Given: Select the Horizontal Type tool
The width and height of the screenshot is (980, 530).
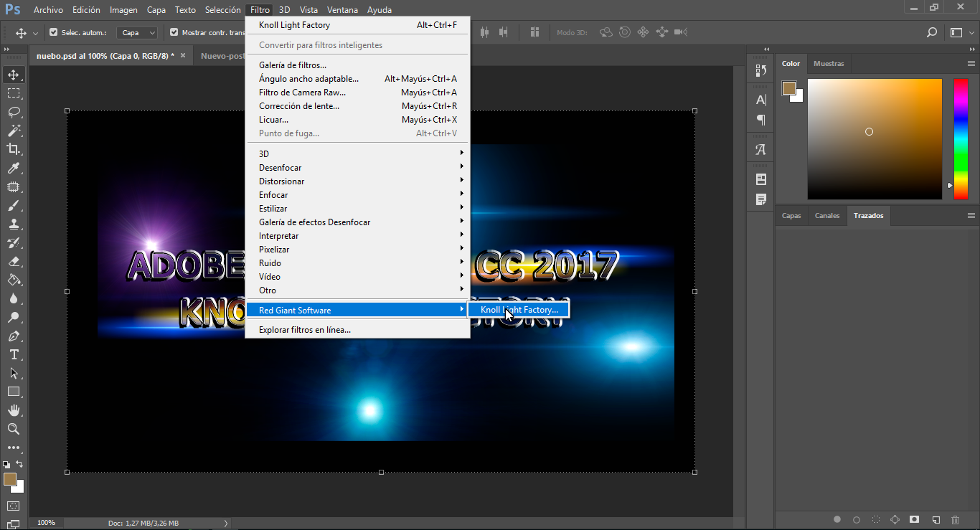Looking at the screenshot, I should click(14, 354).
